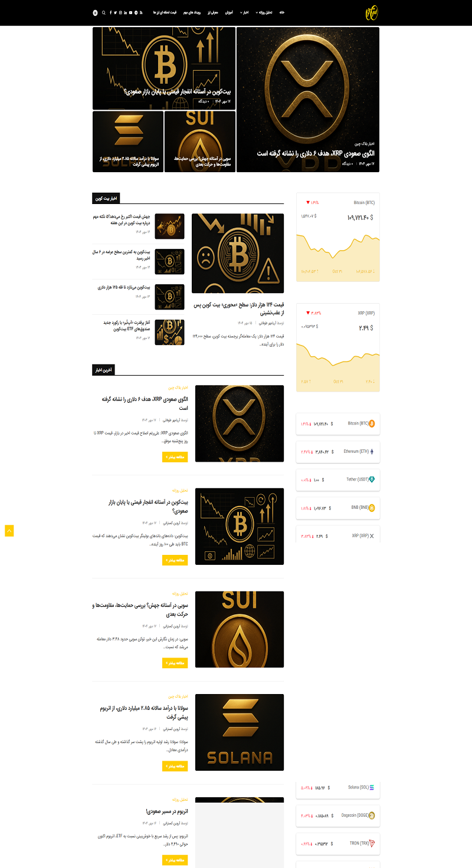Open the large XRP featured image
Image resolution: width=472 pixels, height=868 pixels.
coord(308,100)
